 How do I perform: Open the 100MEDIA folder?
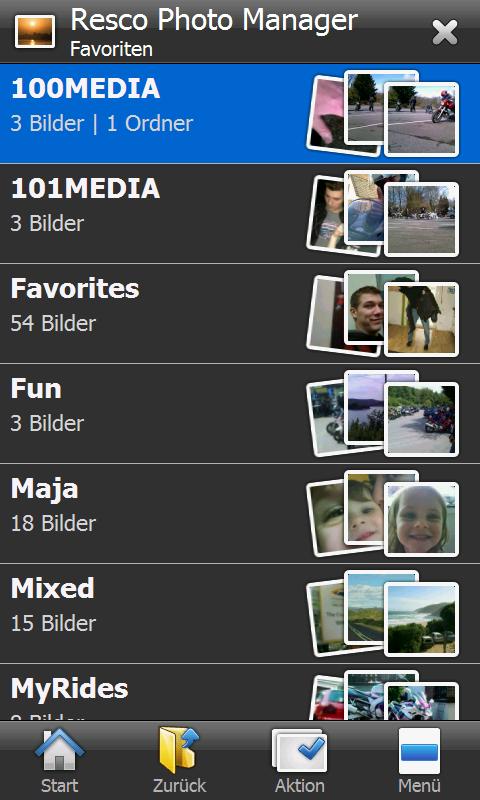click(240, 113)
